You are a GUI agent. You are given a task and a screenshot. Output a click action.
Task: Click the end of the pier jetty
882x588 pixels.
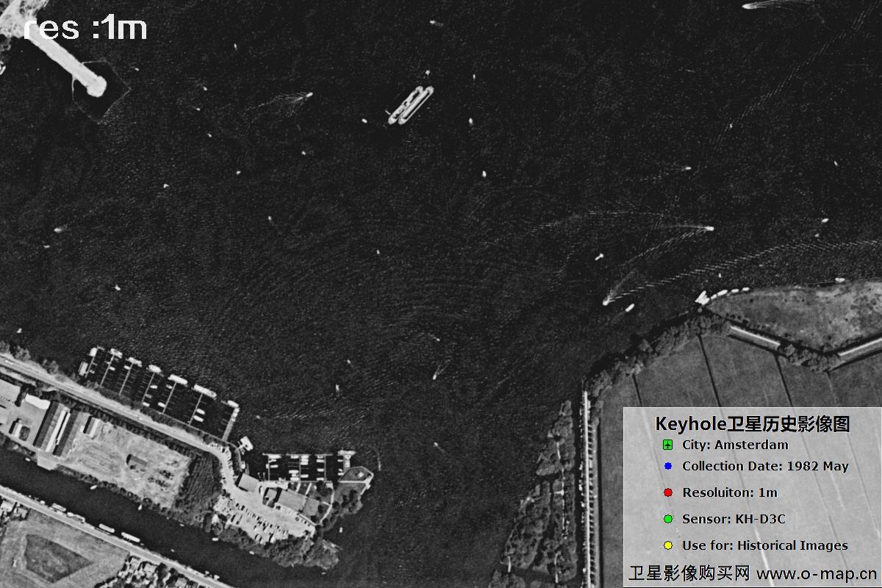(94, 85)
